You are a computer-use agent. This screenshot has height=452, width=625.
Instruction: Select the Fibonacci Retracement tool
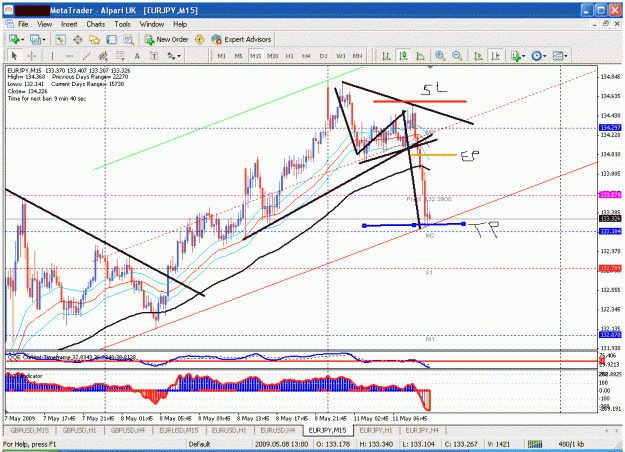click(x=120, y=56)
